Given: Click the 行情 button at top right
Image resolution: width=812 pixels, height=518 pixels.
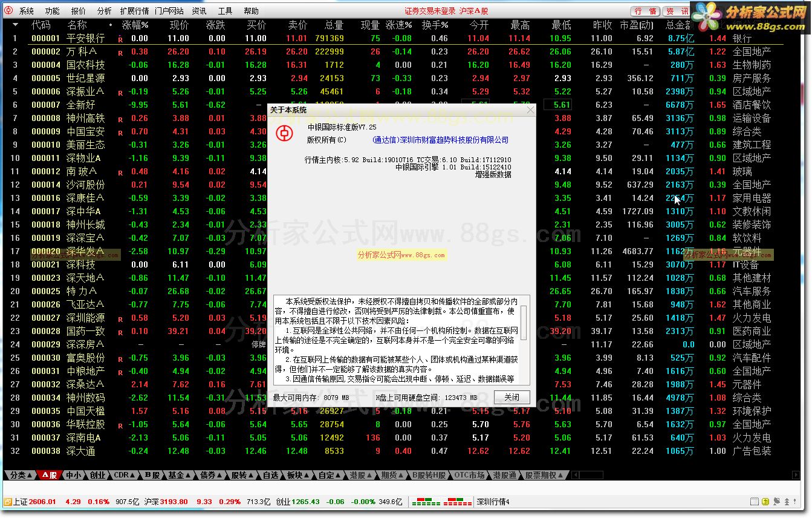Looking at the screenshot, I should click(x=645, y=11).
